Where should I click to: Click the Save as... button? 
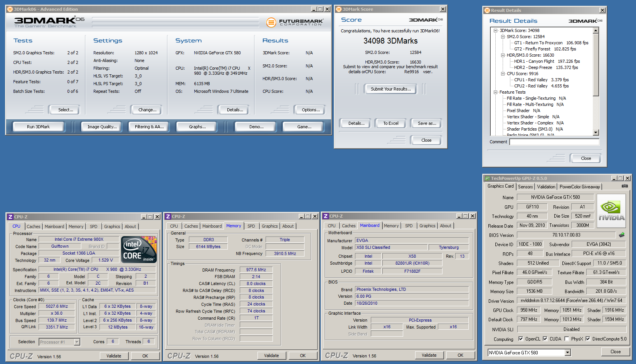coord(427,123)
